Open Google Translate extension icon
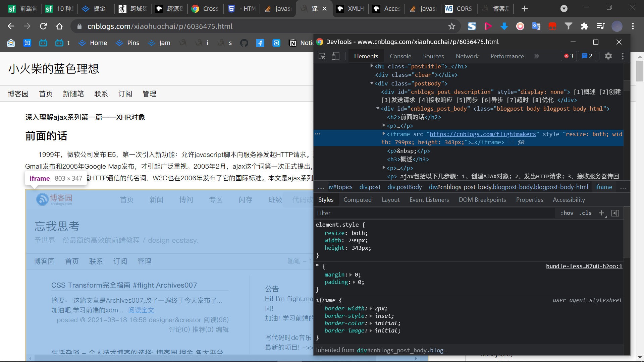644x362 pixels. tap(536, 26)
